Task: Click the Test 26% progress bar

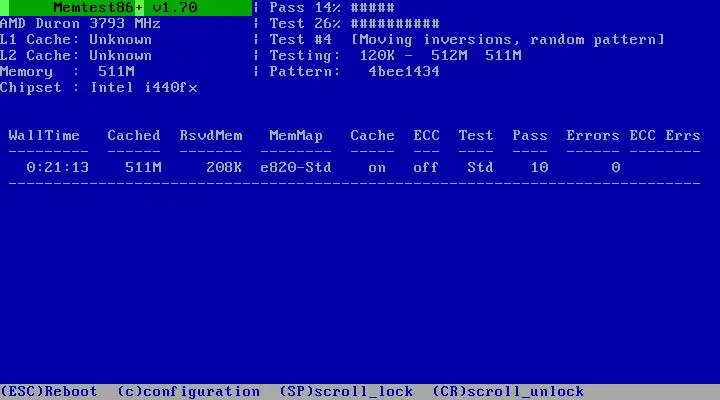Action: pyautogui.click(x=395, y=24)
